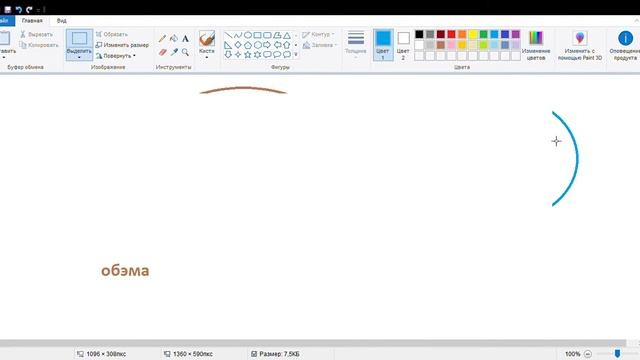The width and height of the screenshot is (640, 360).
Task: Pick the curve shape
Action: tap(238, 35)
